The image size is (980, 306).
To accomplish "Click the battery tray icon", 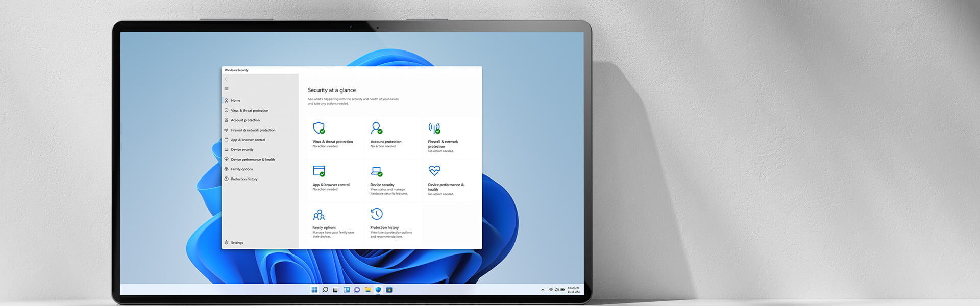I will coord(562,290).
